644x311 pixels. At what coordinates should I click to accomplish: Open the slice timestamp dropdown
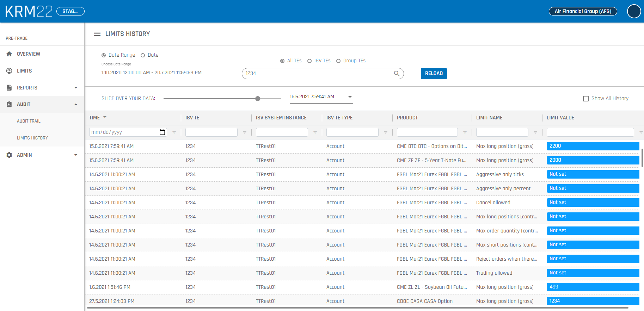click(350, 97)
